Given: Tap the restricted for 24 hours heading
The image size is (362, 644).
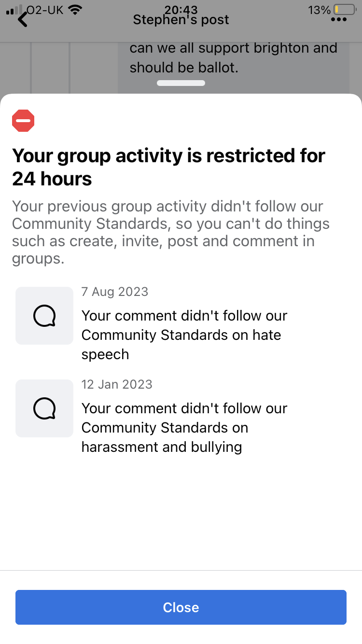Looking at the screenshot, I should point(169,167).
